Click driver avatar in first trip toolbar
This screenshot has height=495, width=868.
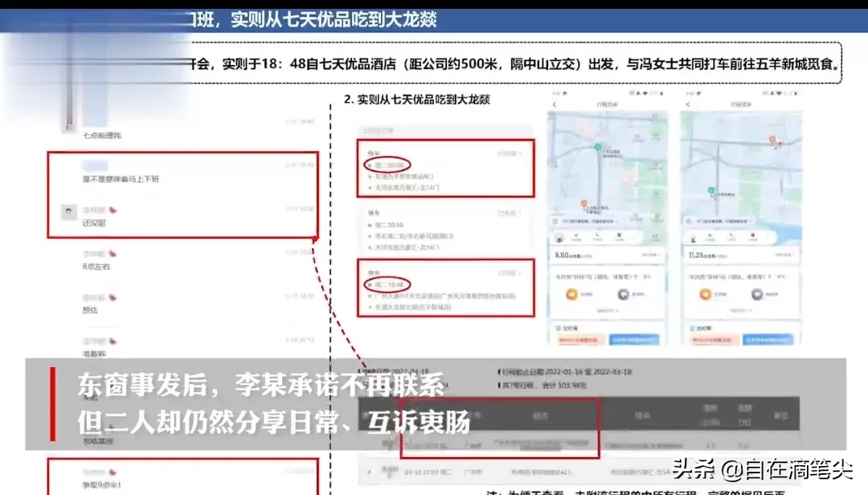click(559, 238)
